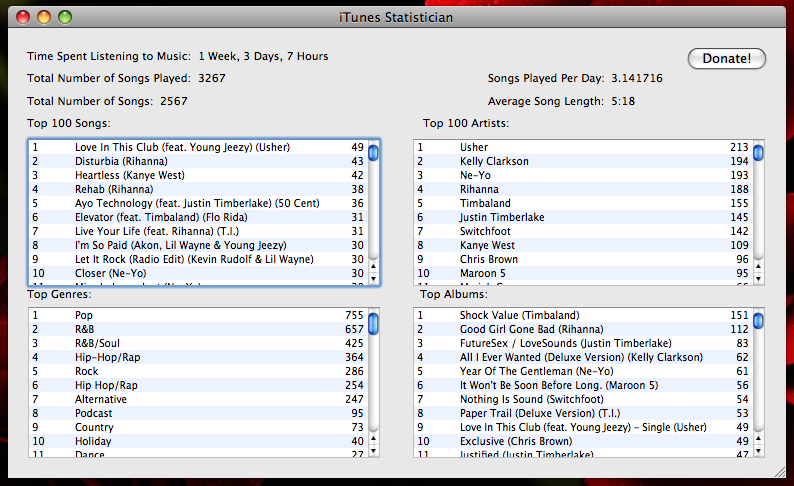
Task: Select album 'Good Girl Gone Bad (Rihanna)'
Action: pyautogui.click(x=583, y=330)
